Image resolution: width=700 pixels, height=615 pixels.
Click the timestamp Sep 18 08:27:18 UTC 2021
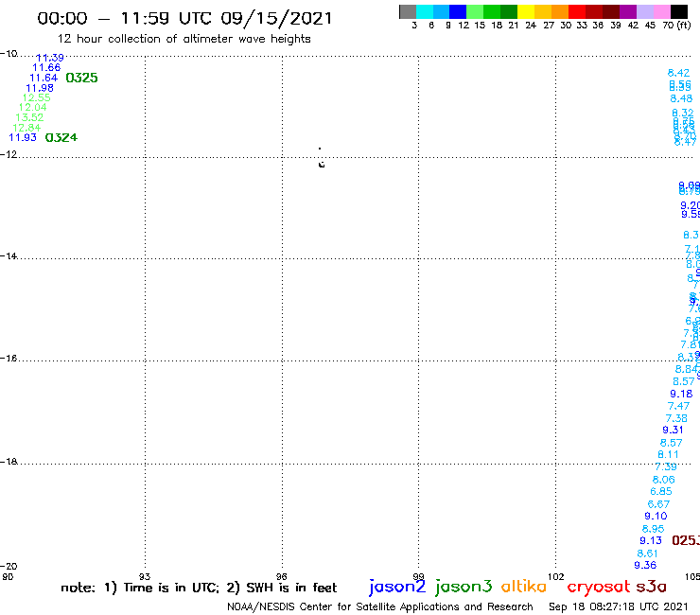point(619,606)
